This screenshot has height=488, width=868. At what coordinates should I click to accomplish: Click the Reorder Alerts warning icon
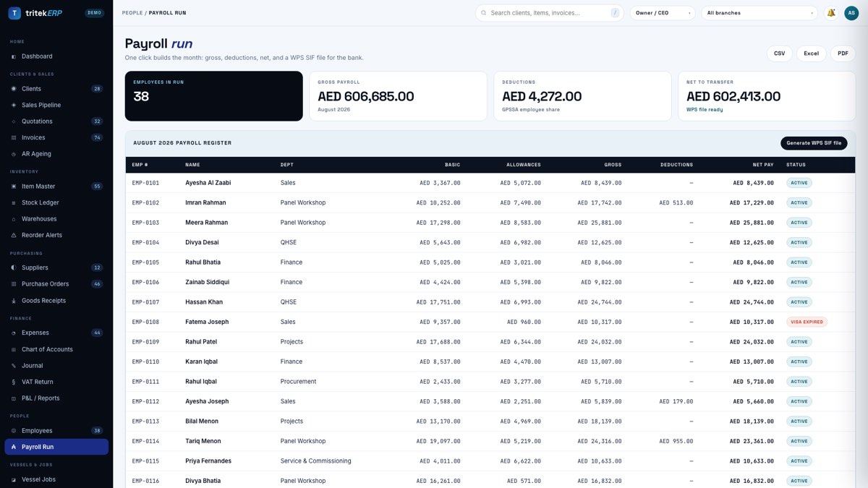click(x=14, y=235)
